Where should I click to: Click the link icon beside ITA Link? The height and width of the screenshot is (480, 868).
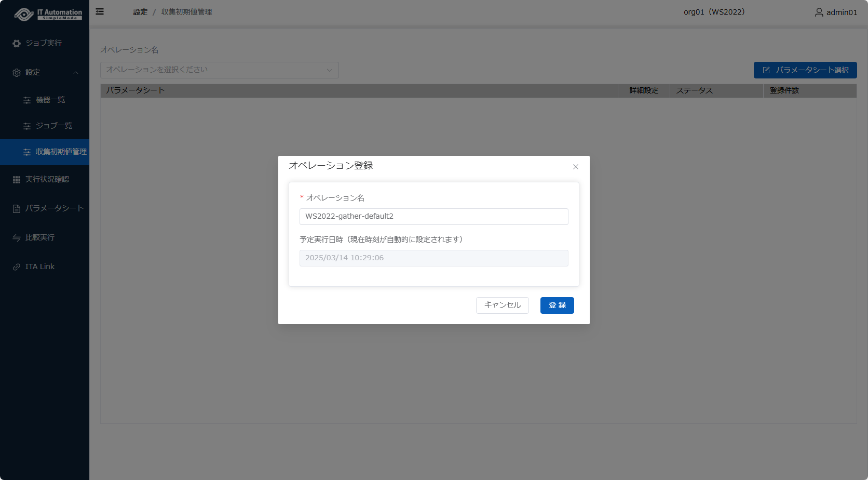[17, 267]
